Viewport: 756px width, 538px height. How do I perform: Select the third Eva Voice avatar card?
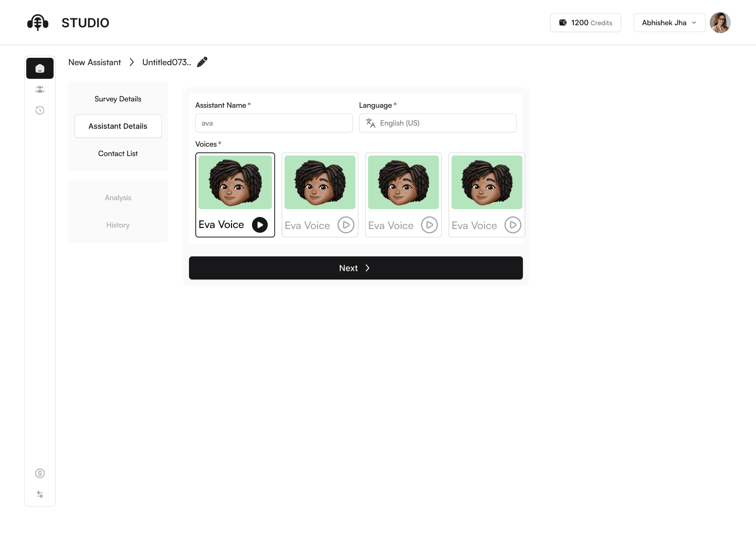(x=403, y=195)
